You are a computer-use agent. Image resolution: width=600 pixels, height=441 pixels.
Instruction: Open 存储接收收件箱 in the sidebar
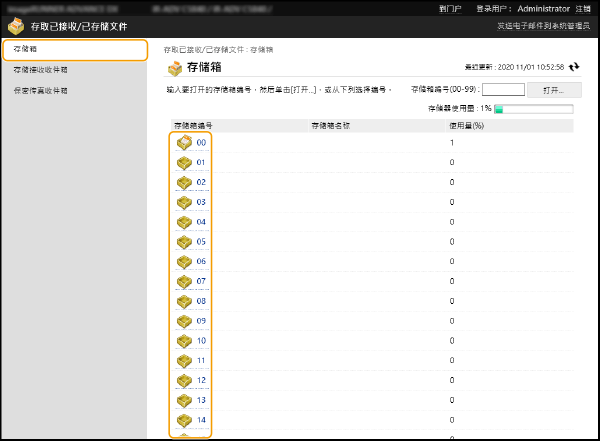click(40, 70)
